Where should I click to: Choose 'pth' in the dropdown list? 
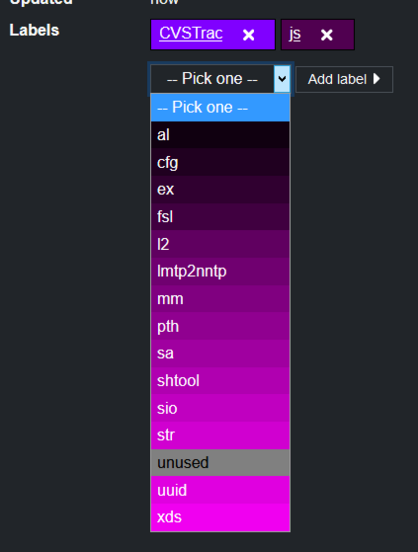(220, 326)
